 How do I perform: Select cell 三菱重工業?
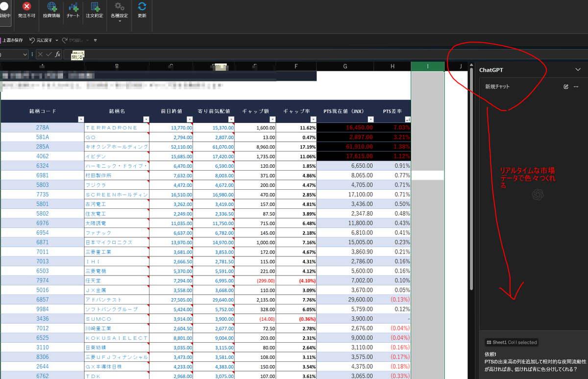click(117, 252)
